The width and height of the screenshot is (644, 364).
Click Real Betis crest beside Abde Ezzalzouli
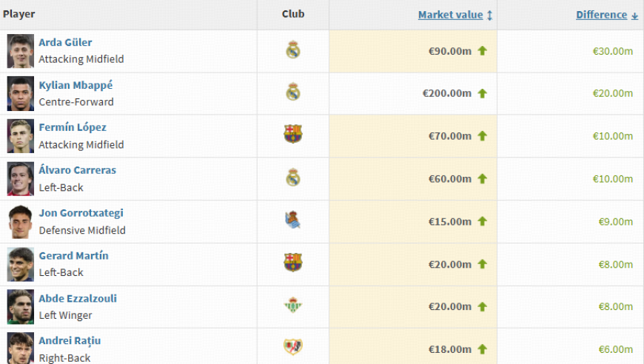pos(293,306)
